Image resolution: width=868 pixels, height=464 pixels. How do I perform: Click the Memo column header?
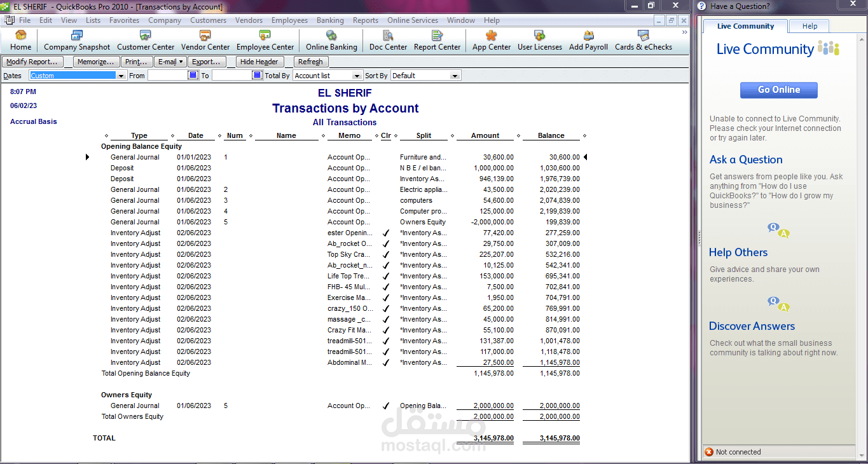coord(349,135)
